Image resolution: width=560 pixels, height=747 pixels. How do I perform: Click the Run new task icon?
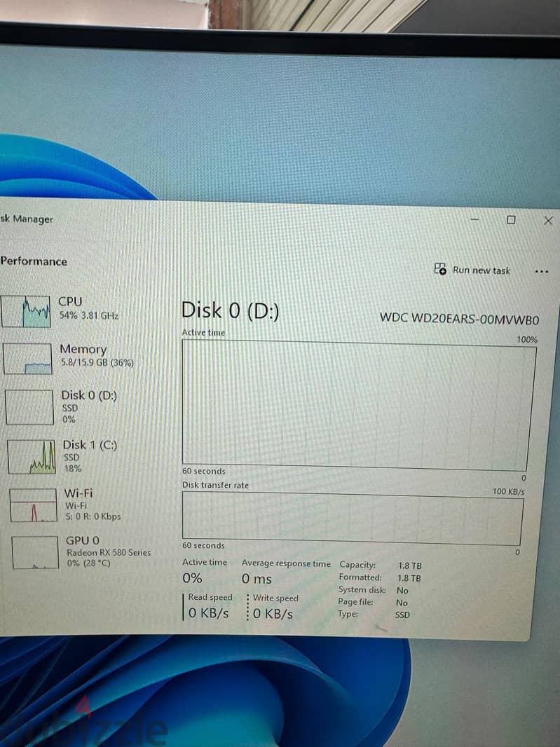click(440, 268)
